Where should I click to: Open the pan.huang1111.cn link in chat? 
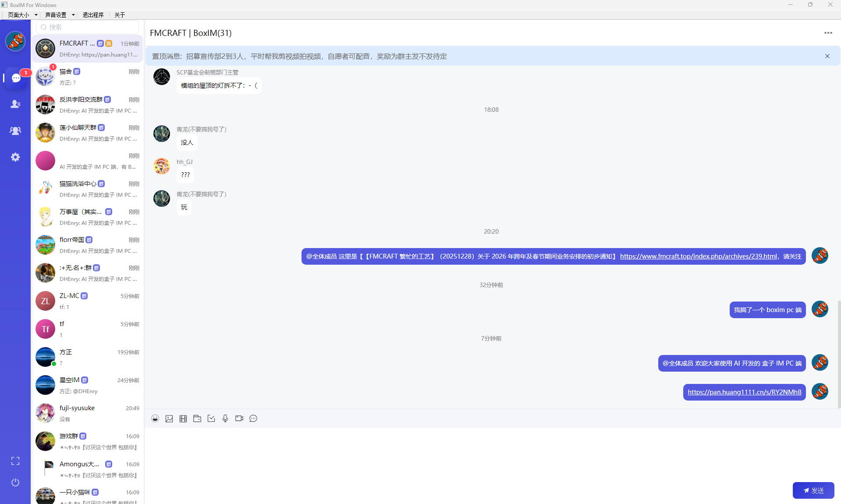[x=744, y=392]
